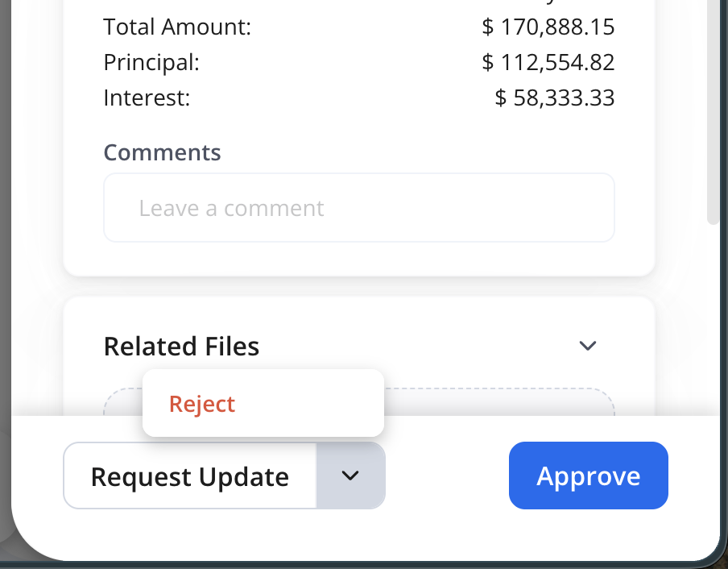728x569 pixels.
Task: Click the Principal amount text
Action: [548, 62]
